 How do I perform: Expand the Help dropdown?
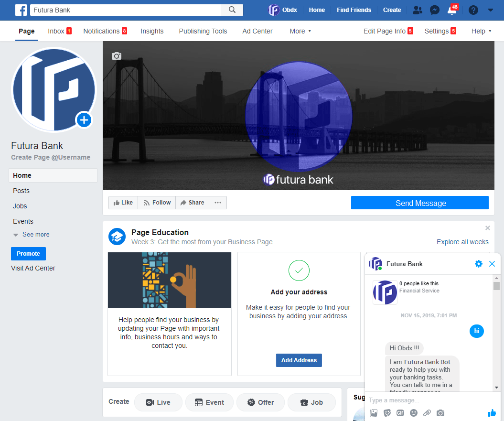481,31
